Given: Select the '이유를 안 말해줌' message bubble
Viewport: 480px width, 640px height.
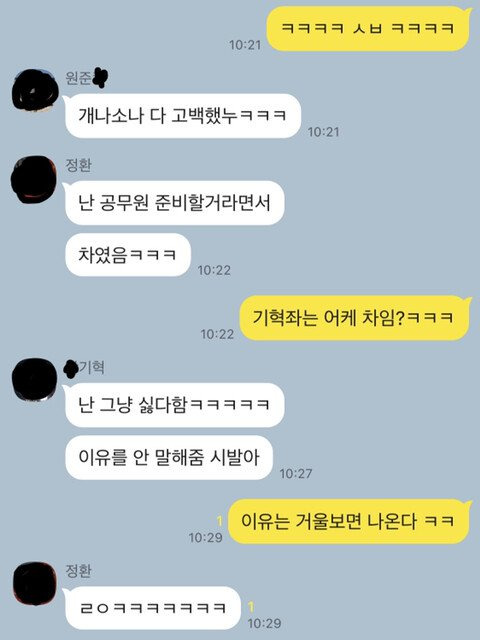Looking at the screenshot, I should 169,458.
